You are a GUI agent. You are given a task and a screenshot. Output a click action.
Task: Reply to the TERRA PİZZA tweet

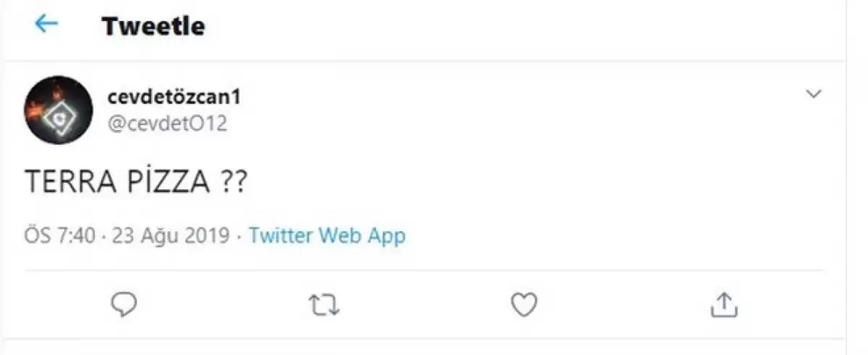[124, 304]
